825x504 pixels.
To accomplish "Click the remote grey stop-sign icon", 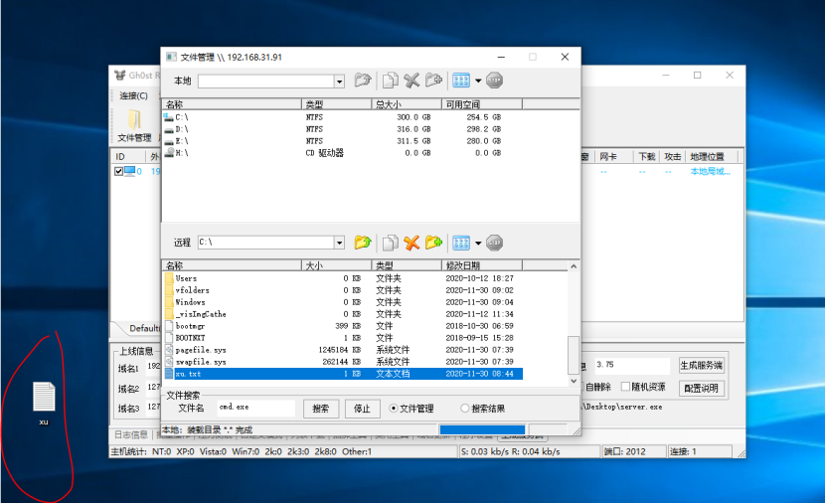I will (x=494, y=243).
